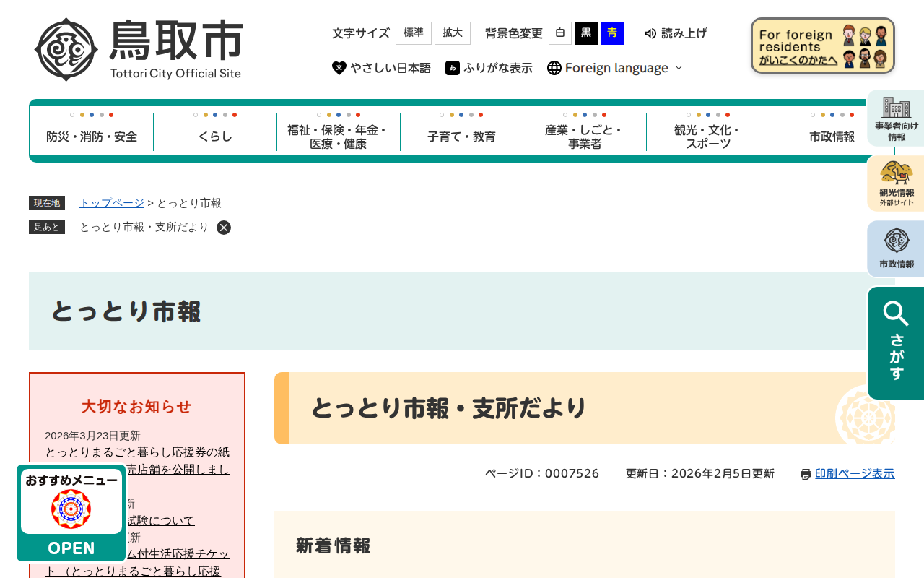The image size is (924, 578).
Task: Go to トップページ breadcrumb link
Action: pyautogui.click(x=112, y=203)
